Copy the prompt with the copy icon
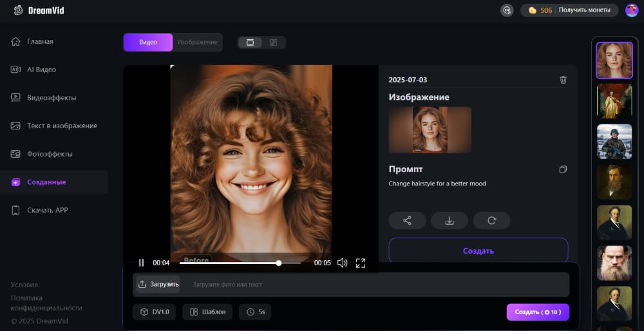644x331 pixels. click(563, 169)
